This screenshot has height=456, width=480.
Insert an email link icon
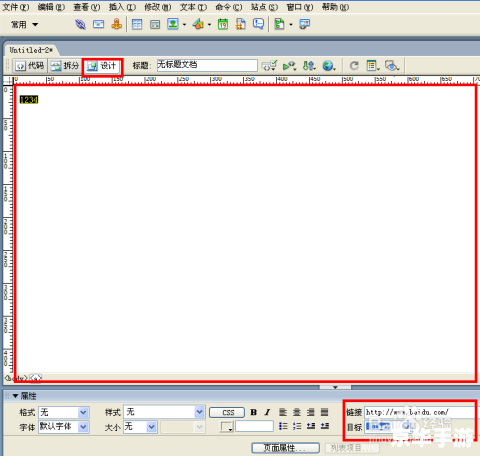98,24
